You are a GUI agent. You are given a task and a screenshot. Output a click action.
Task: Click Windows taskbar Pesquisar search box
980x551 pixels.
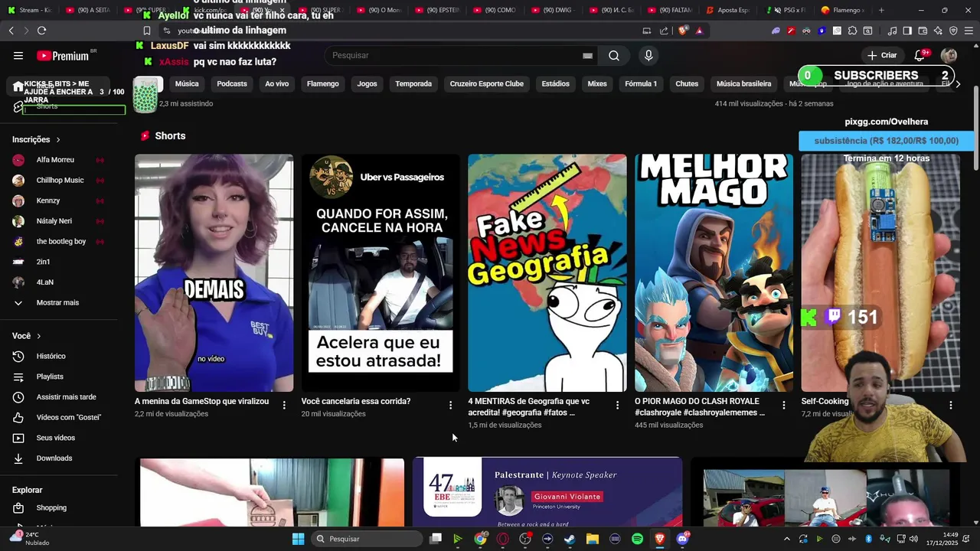(367, 539)
